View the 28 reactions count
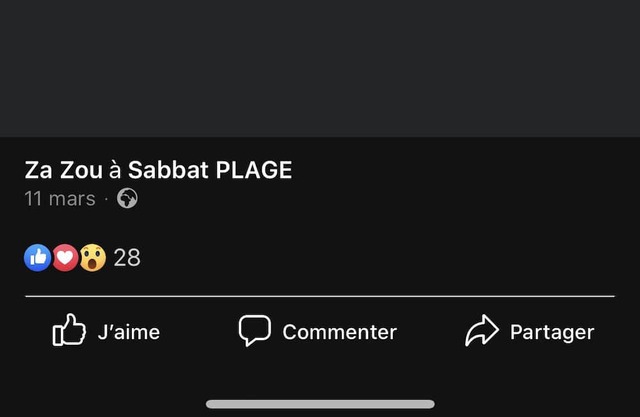Viewport: 640px width, 417px height. point(127,258)
